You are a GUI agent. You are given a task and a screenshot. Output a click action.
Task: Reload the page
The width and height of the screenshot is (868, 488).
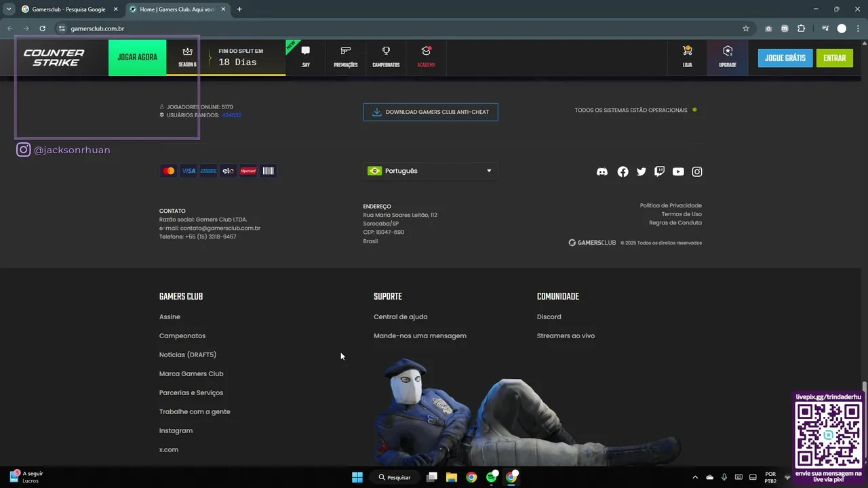(42, 28)
